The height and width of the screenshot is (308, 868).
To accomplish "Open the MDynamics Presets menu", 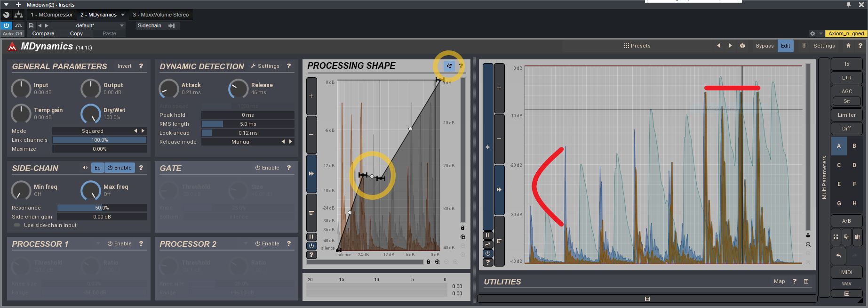I will tap(637, 46).
